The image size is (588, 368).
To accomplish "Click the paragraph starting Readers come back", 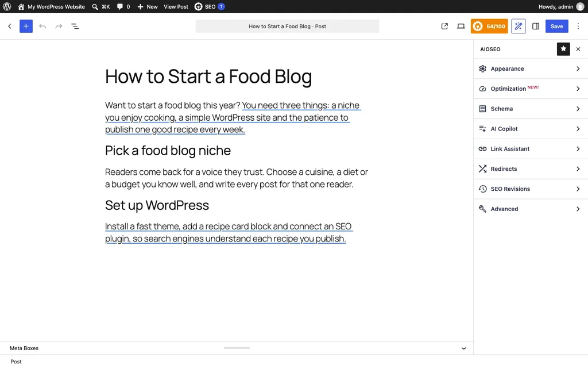I will click(236, 178).
